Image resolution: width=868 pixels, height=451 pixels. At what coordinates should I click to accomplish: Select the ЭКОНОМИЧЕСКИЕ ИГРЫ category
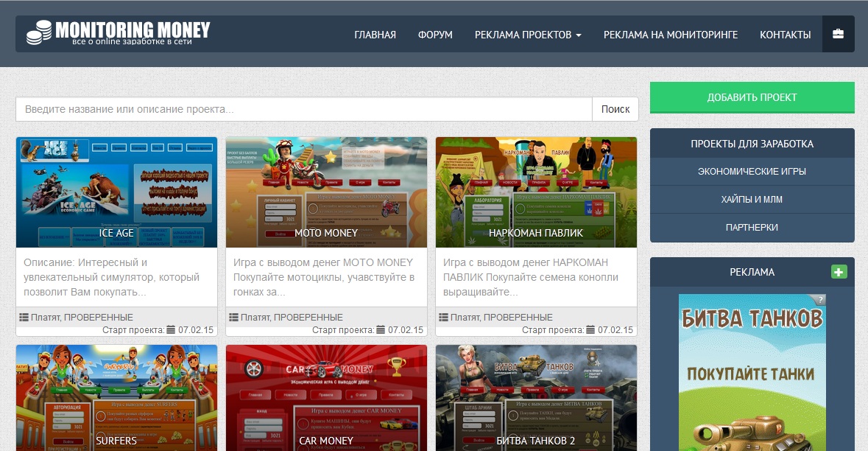coord(752,171)
